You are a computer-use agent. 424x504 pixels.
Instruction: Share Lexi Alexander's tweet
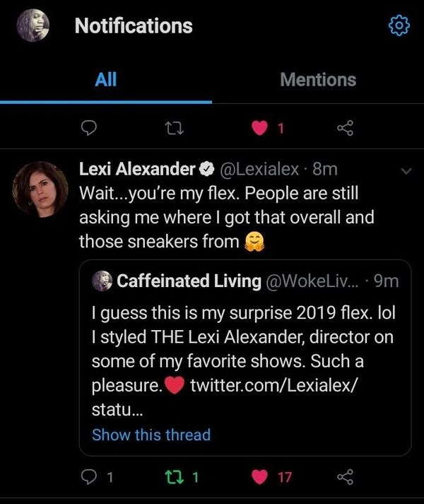point(345,477)
